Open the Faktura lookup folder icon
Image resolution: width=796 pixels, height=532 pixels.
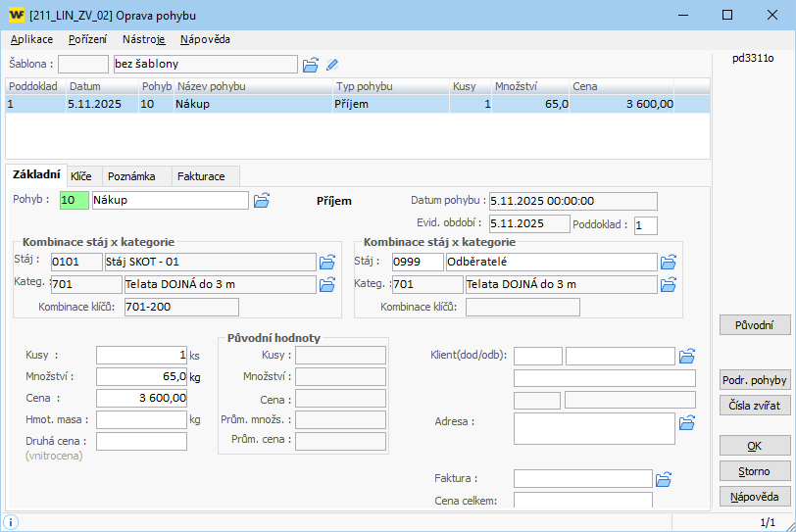[x=664, y=479]
